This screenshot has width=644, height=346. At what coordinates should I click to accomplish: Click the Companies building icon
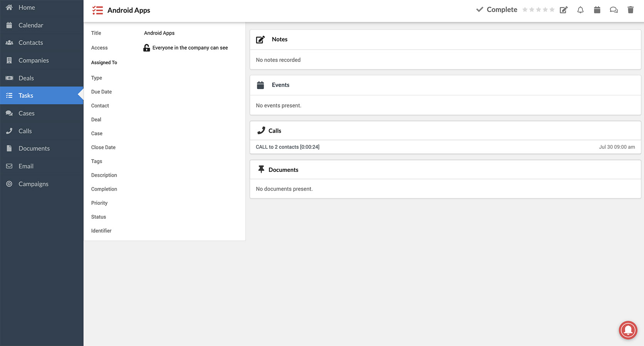pyautogui.click(x=9, y=60)
